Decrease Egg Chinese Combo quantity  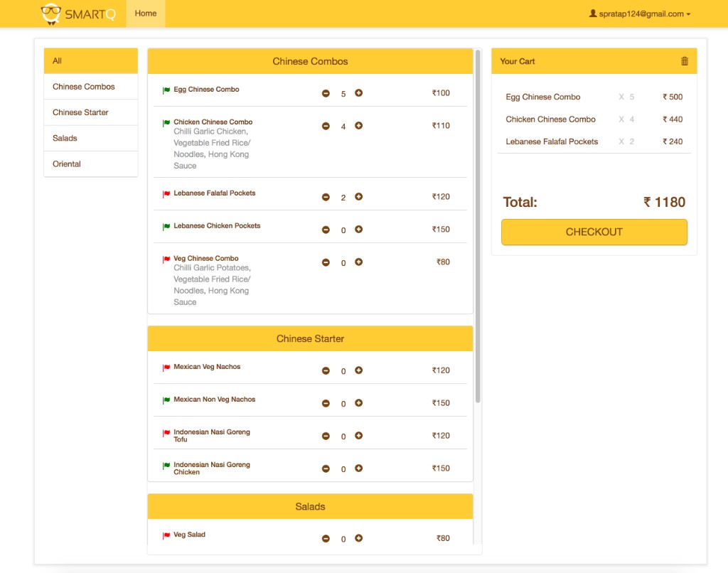coord(326,93)
